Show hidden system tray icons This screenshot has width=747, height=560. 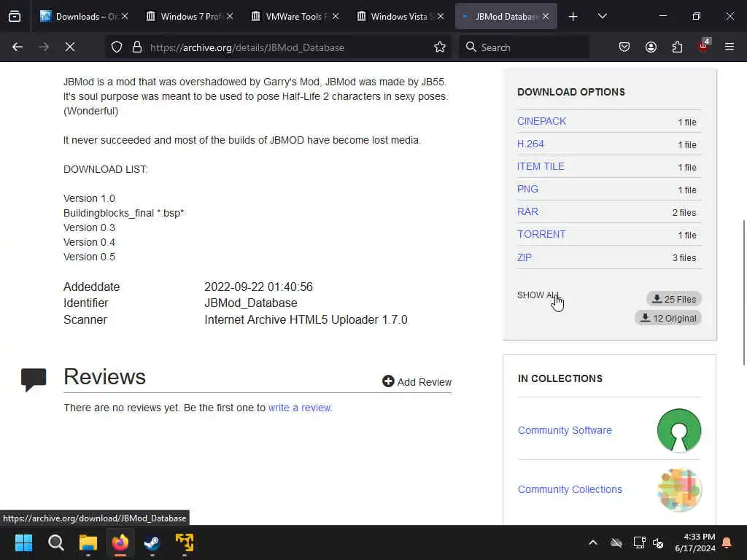tap(593, 542)
